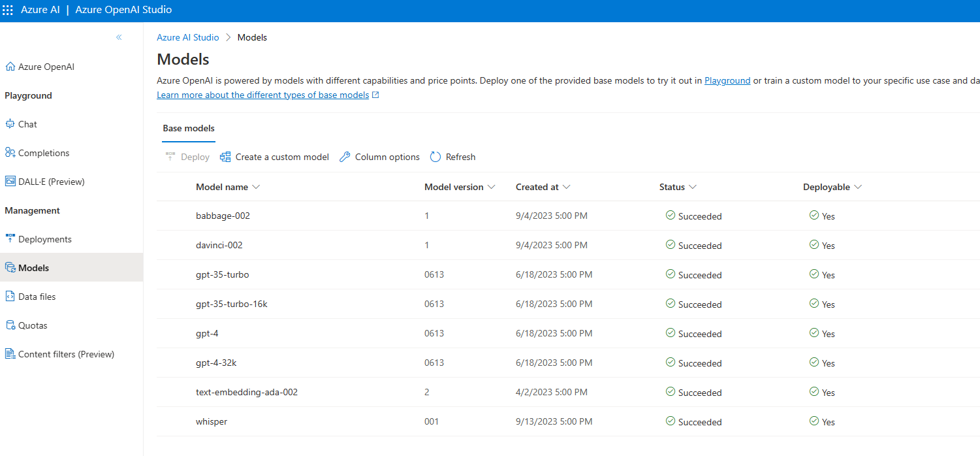Click Succeeded check icon in babbage-002 row
The width and height of the screenshot is (980, 456).
(670, 215)
